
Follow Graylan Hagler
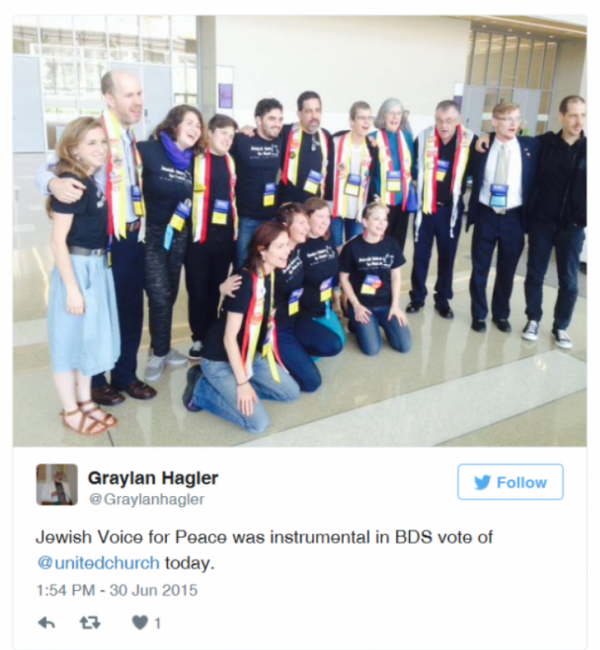coord(510,482)
